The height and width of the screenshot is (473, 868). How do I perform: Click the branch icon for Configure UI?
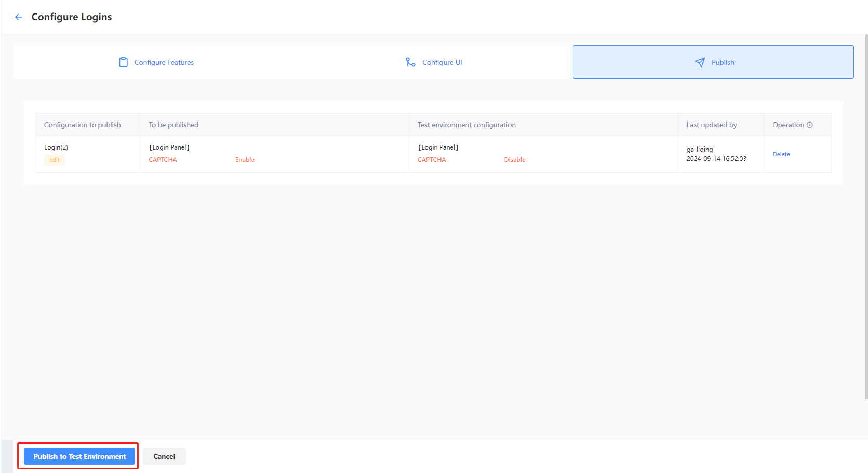tap(410, 62)
